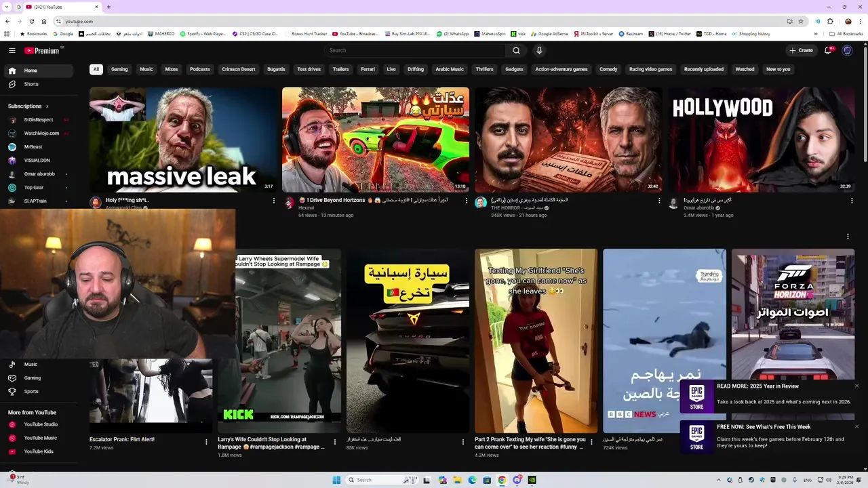This screenshot has width=868, height=488.
Task: Open the Windows Start menu
Action: pos(336,480)
